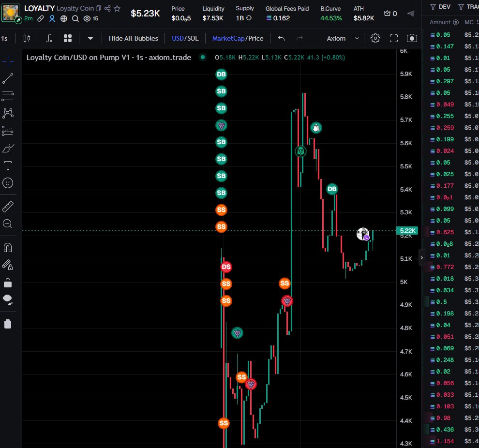Image resolution: width=479 pixels, height=448 pixels.
Task: Click the redo arrow
Action: click(299, 38)
